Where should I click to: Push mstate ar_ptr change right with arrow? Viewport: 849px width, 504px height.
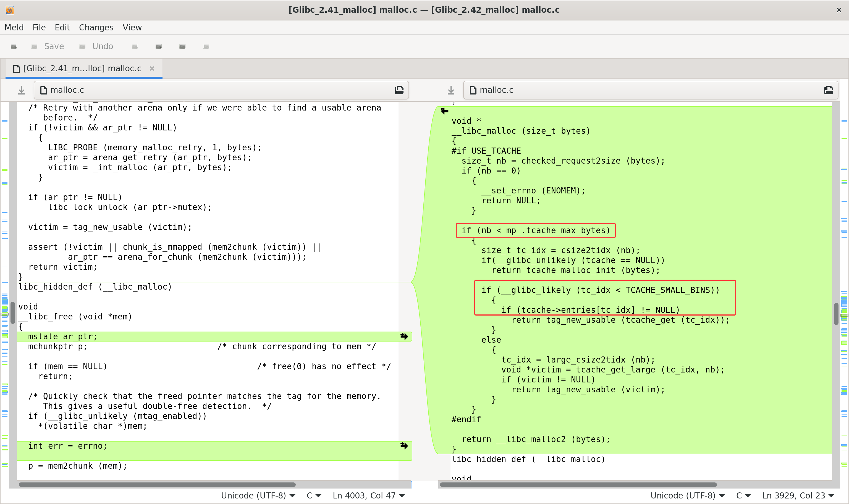[404, 336]
